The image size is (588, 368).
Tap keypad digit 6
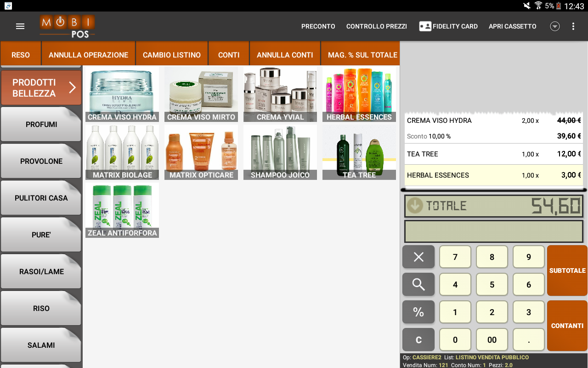point(529,284)
